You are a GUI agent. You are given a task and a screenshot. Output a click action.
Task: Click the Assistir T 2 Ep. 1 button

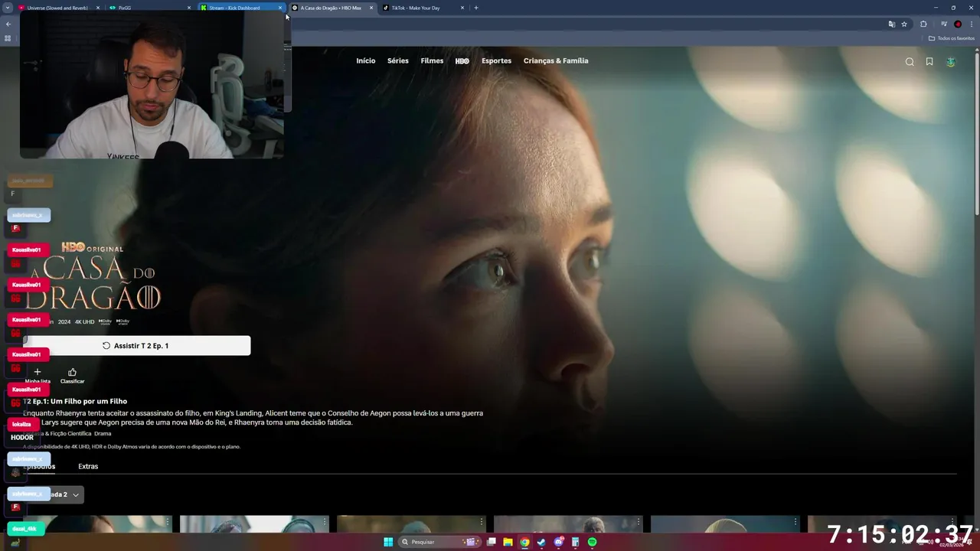[136, 346]
